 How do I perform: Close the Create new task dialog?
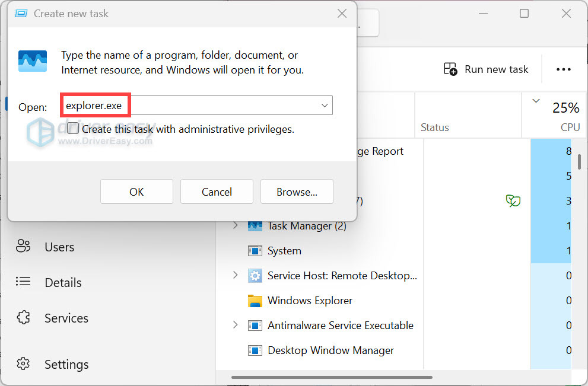point(342,14)
